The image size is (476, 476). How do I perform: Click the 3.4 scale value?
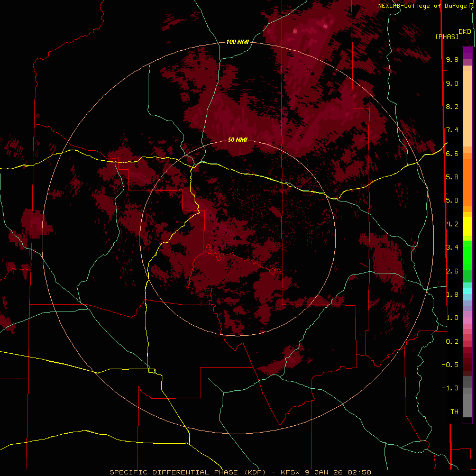(x=452, y=248)
